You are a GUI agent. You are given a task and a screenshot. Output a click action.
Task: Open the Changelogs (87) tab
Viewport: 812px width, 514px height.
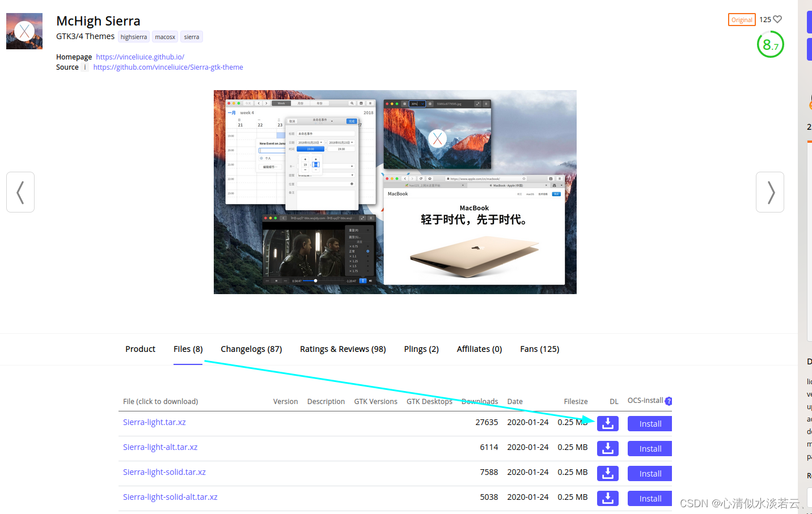(x=251, y=349)
